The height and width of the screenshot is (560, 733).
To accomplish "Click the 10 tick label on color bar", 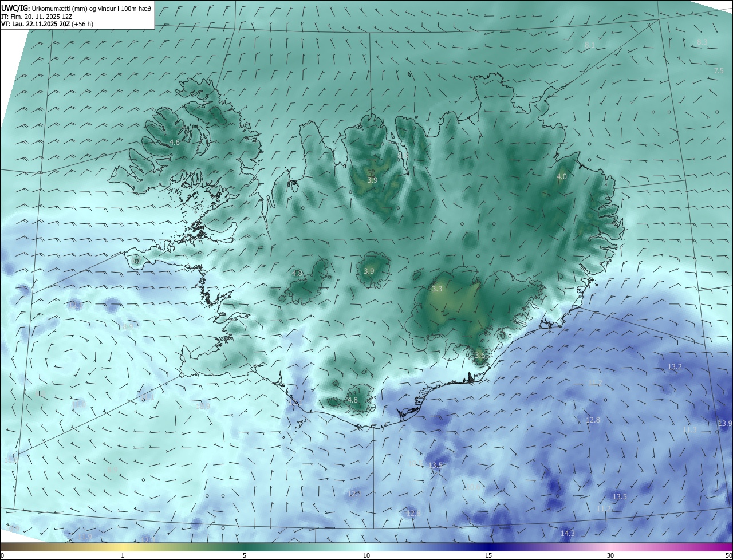I will [x=366, y=556].
